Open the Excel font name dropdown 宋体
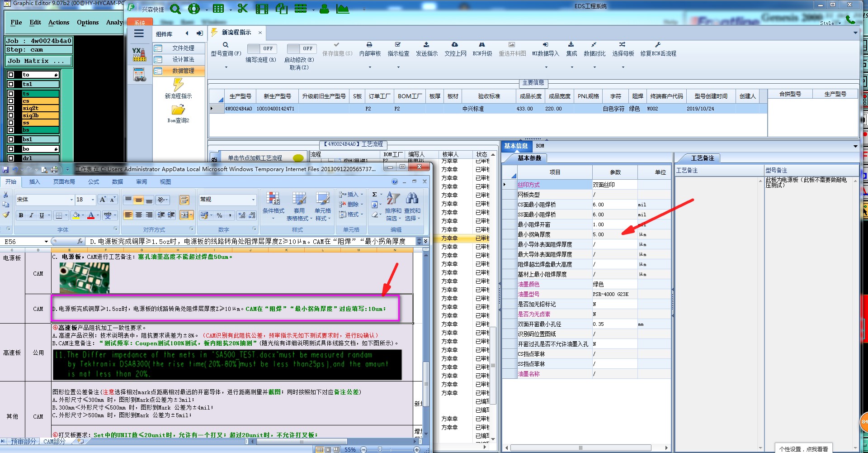The width and height of the screenshot is (868, 453). click(x=71, y=200)
